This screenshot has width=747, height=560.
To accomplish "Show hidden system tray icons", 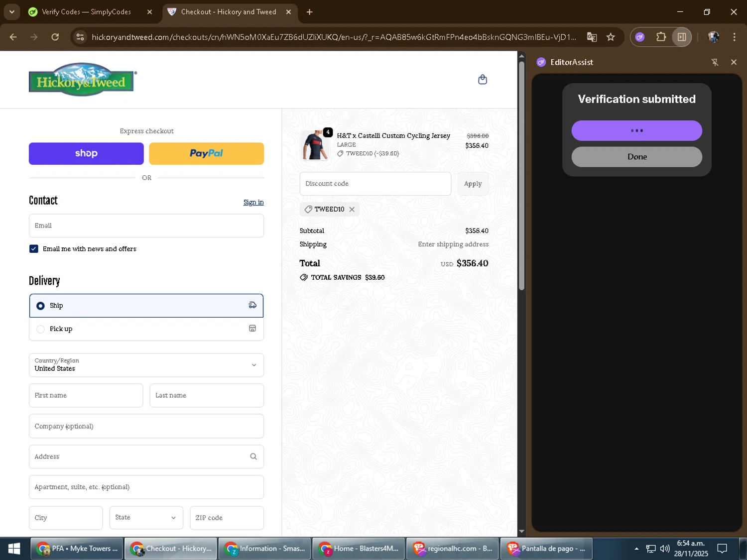I will (x=636, y=549).
